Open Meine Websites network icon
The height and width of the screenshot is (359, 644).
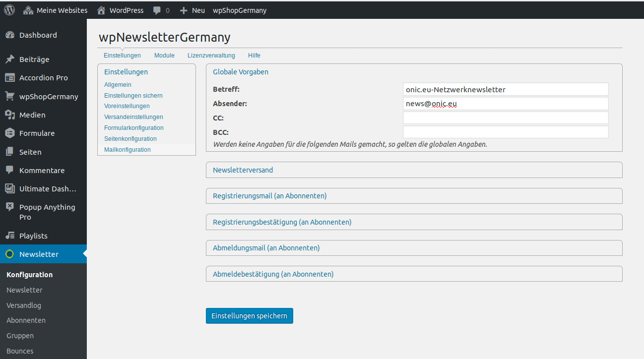click(28, 10)
